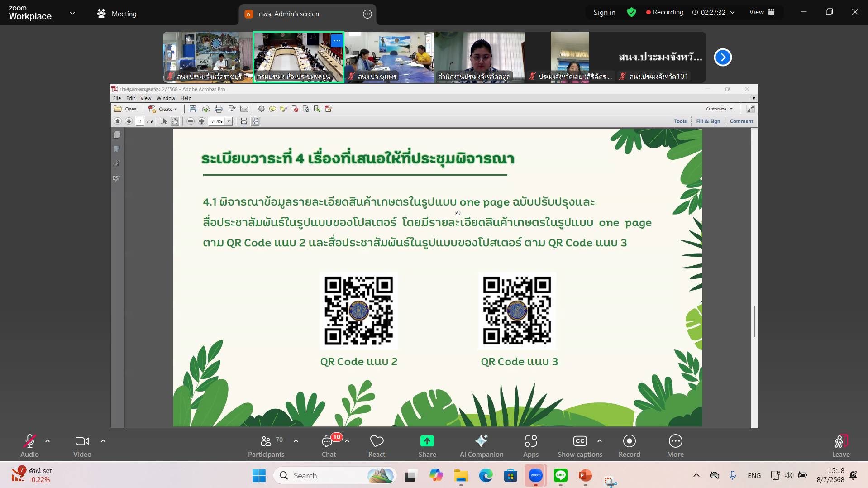Go to next page arrow in Acrobat
Image resolution: width=868 pixels, height=488 pixels.
tap(129, 121)
